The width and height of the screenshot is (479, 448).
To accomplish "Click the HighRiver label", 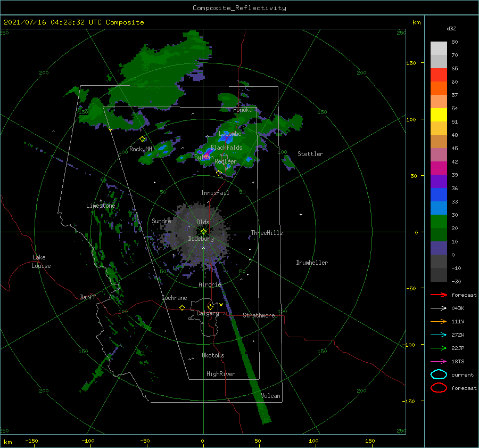I will 221,374.
